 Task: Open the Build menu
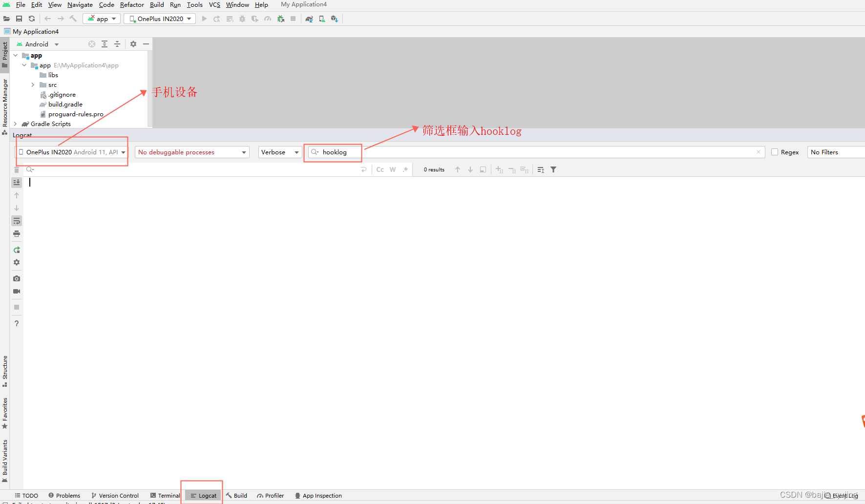[x=157, y=5]
